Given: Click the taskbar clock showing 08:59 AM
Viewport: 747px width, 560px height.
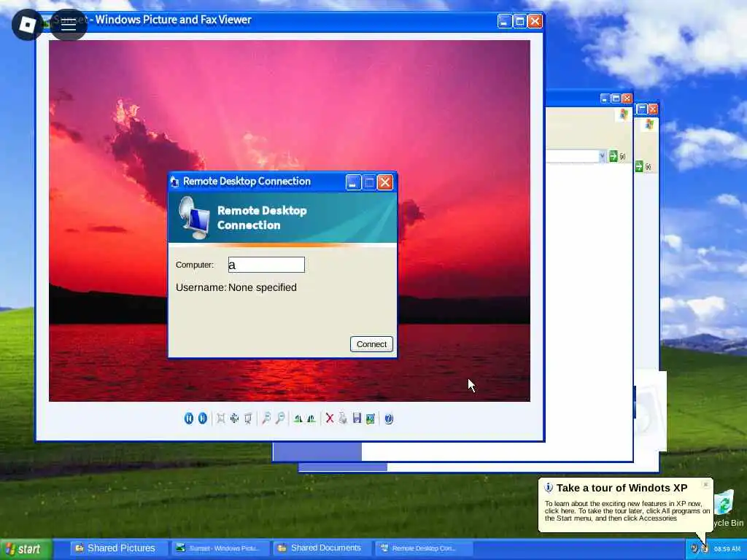Looking at the screenshot, I should pyautogui.click(x=727, y=549).
